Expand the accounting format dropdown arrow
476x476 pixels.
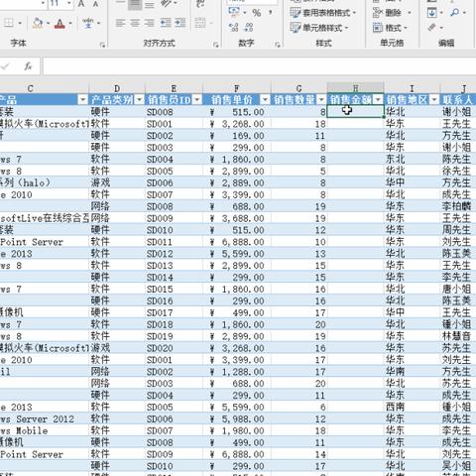point(245,13)
